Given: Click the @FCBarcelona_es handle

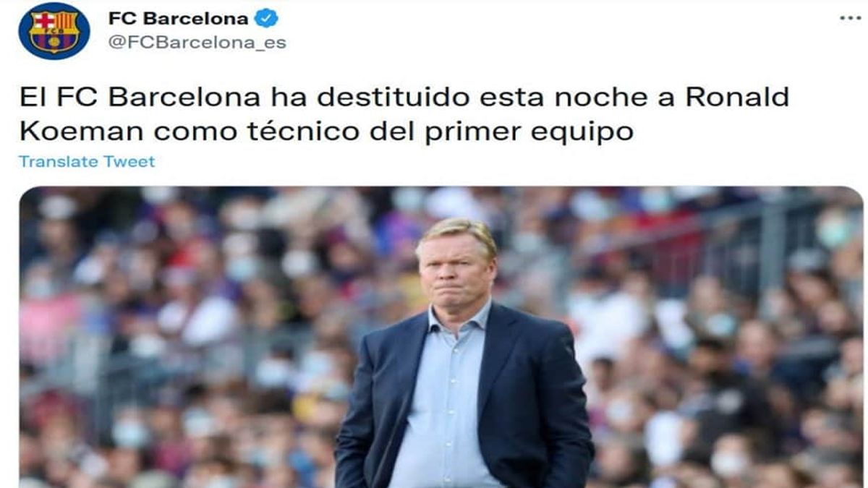Looking at the screenshot, I should click(197, 43).
